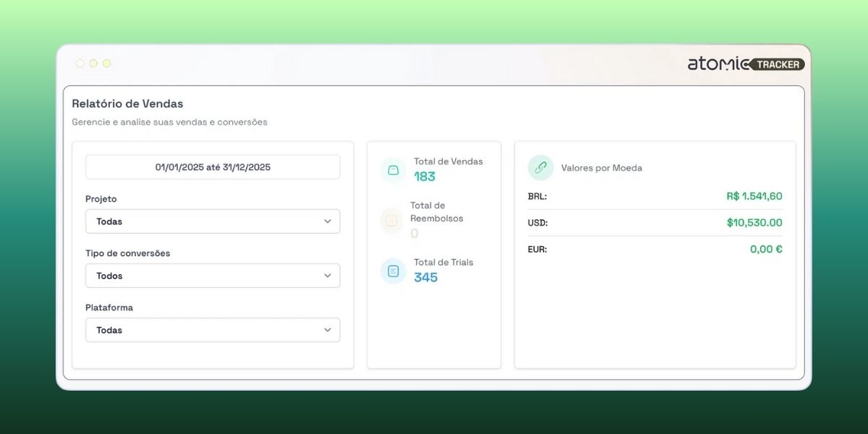Click the USD currency label

click(x=537, y=223)
